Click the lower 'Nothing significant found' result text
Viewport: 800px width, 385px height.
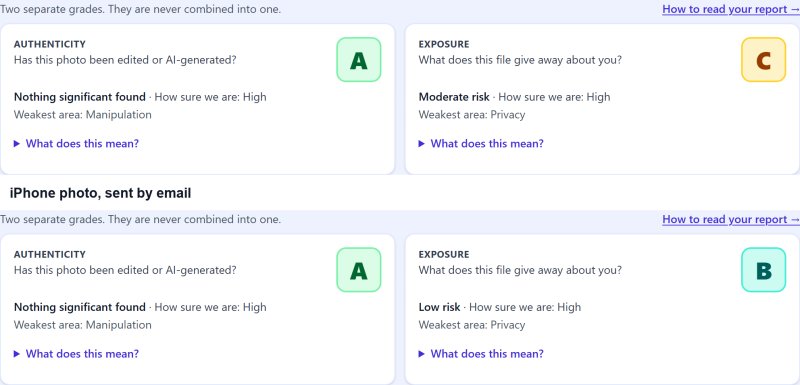(80, 307)
